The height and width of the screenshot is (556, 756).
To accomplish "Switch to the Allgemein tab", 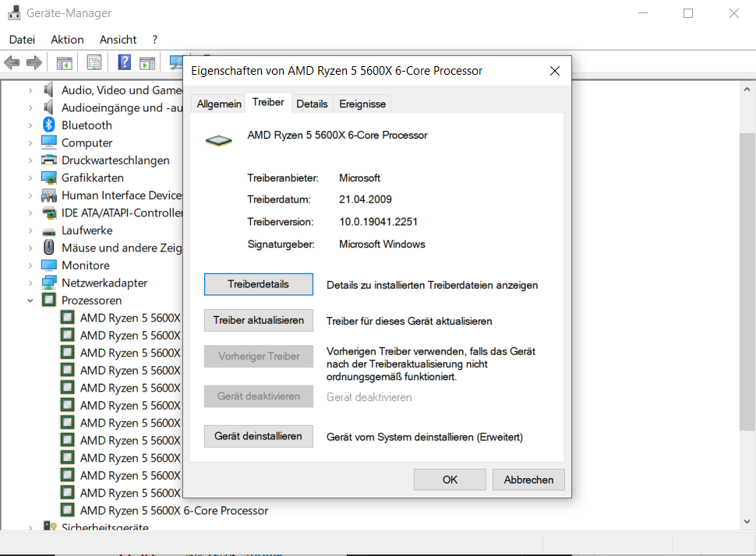I will (219, 104).
